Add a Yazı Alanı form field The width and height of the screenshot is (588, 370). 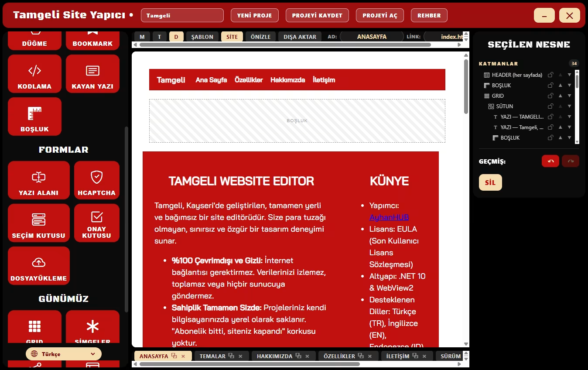point(39,180)
